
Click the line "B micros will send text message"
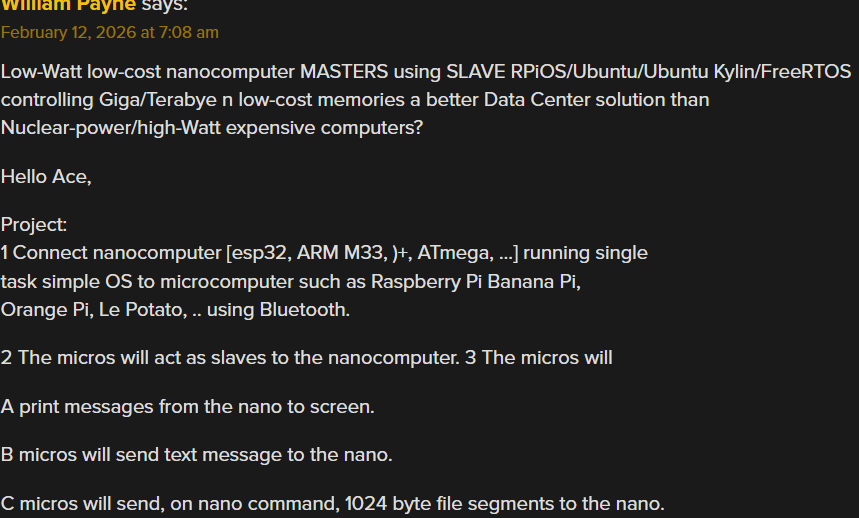(196, 455)
